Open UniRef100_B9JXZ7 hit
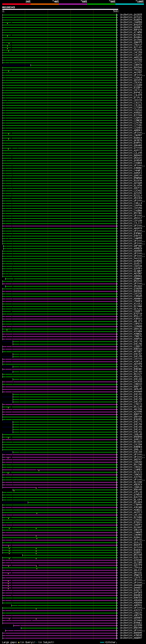The height and width of the screenshot is (644, 146). tap(131, 374)
